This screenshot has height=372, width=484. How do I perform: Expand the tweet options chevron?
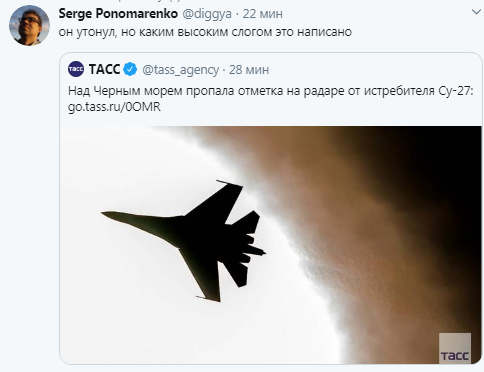477,12
